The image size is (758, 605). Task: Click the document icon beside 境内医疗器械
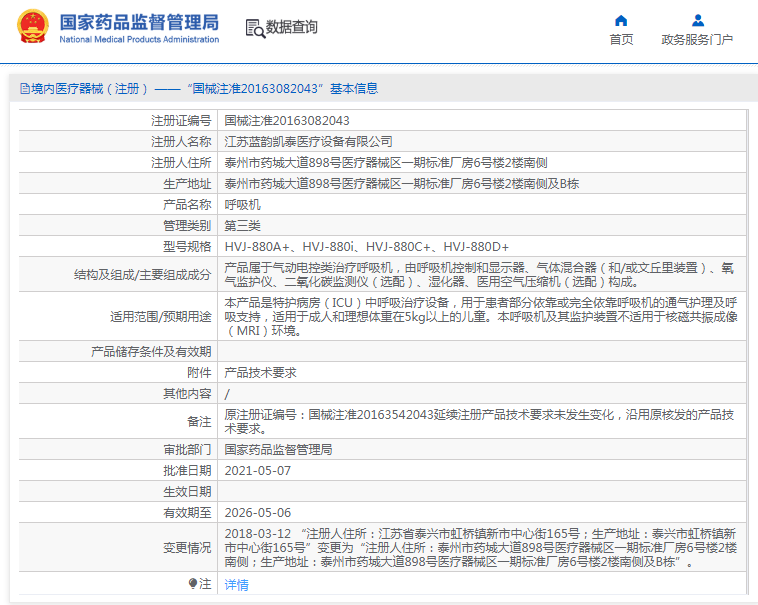pos(25,89)
